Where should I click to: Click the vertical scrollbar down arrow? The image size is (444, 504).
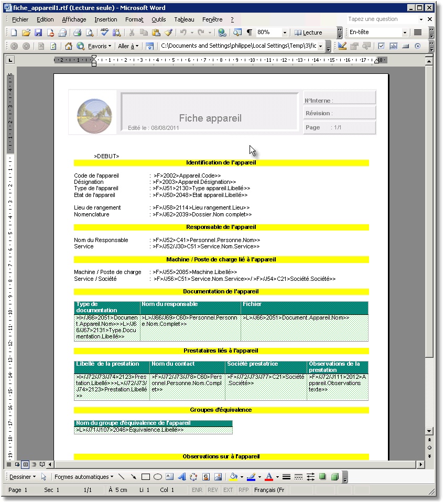coord(429,431)
